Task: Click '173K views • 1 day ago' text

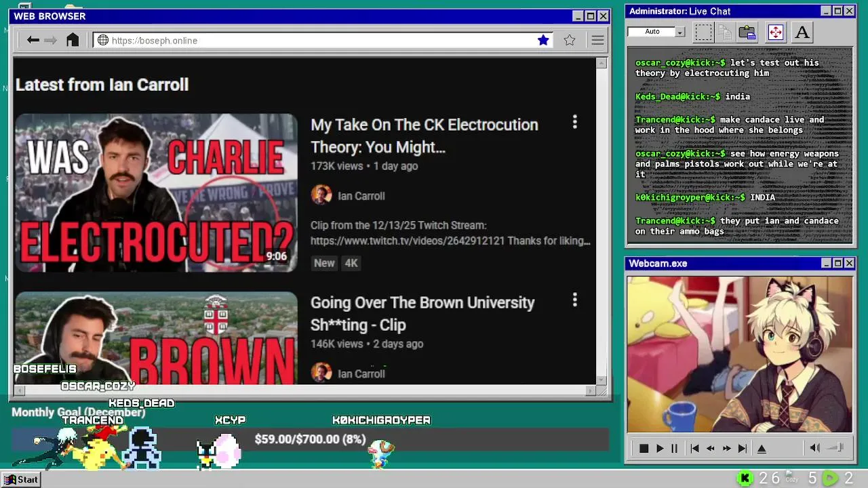Action: coord(364,166)
